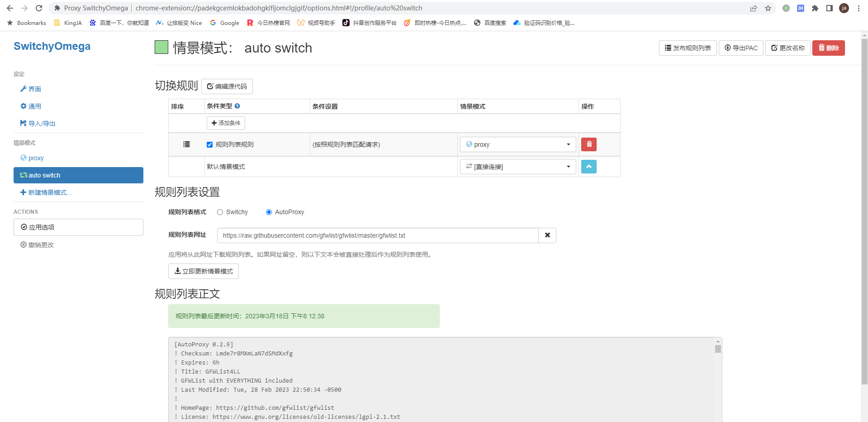Open the Chrome profile avatar
Image resolution: width=868 pixels, height=422 pixels.
[x=844, y=8]
